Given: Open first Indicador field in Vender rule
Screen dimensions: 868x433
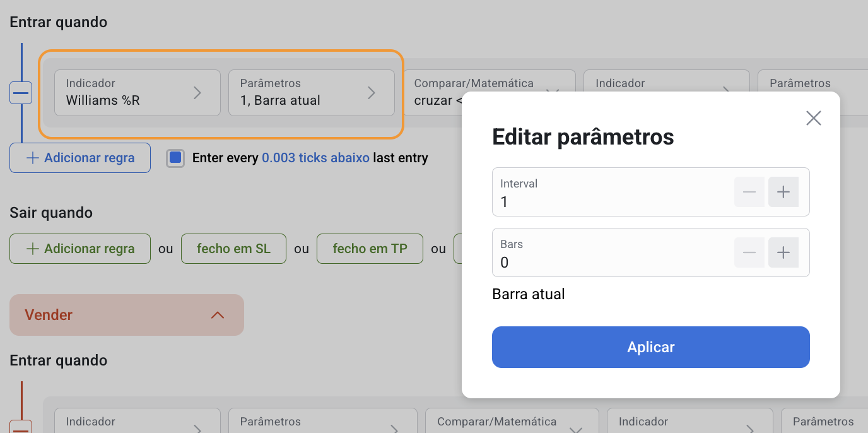Looking at the screenshot, I should click(x=138, y=421).
